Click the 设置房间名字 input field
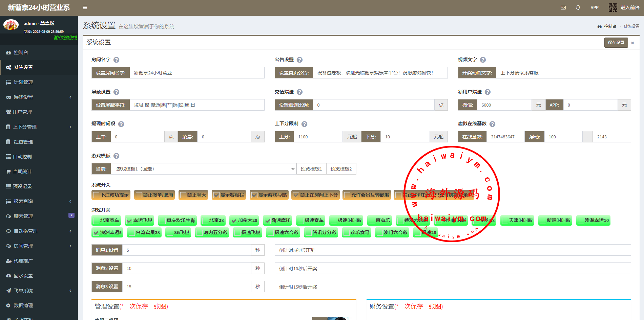The image size is (644, 320). tap(196, 73)
